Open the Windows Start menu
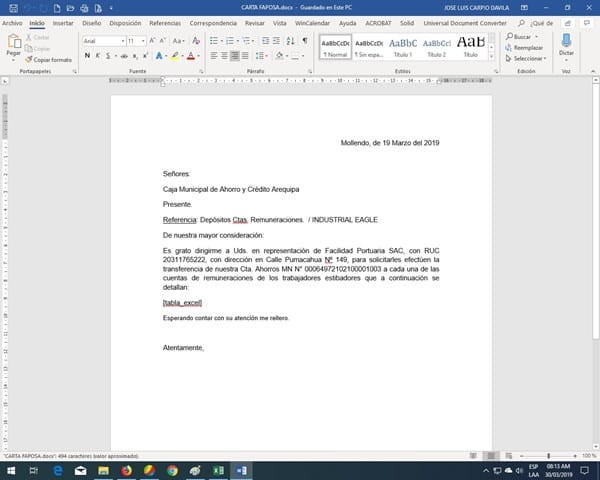Screen dimensions: 600x480 point(11,470)
